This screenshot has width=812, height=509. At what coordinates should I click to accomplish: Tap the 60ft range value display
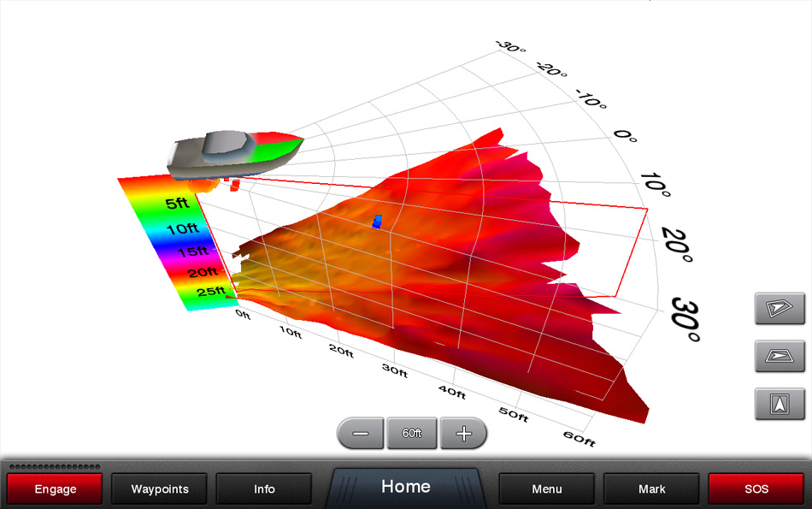click(412, 433)
